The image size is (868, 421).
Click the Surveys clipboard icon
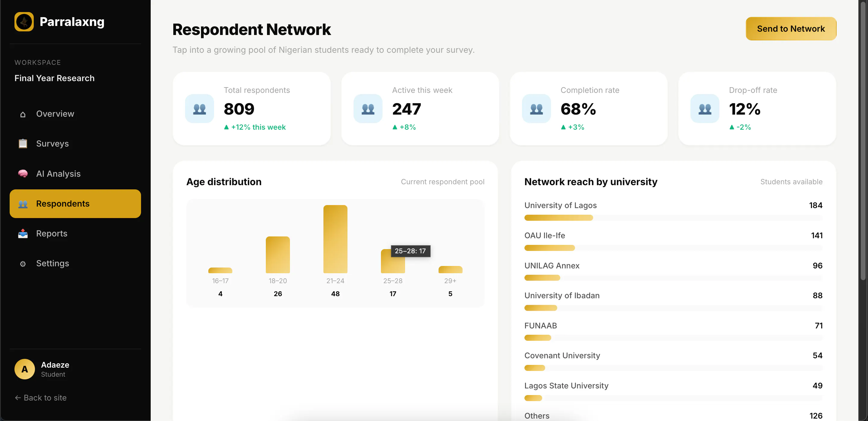click(23, 144)
